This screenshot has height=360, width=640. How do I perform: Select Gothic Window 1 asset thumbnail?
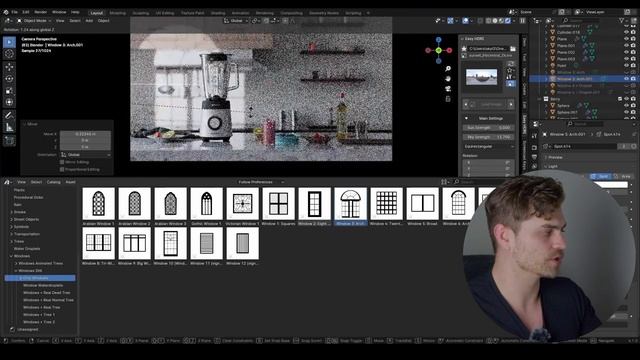point(207,204)
